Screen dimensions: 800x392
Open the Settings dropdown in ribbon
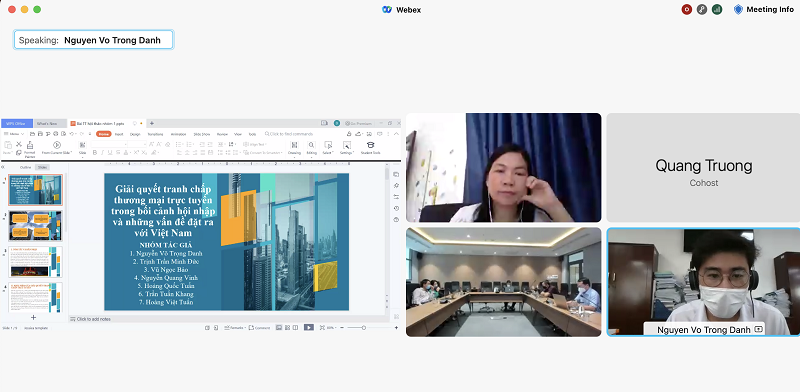pyautogui.click(x=347, y=149)
